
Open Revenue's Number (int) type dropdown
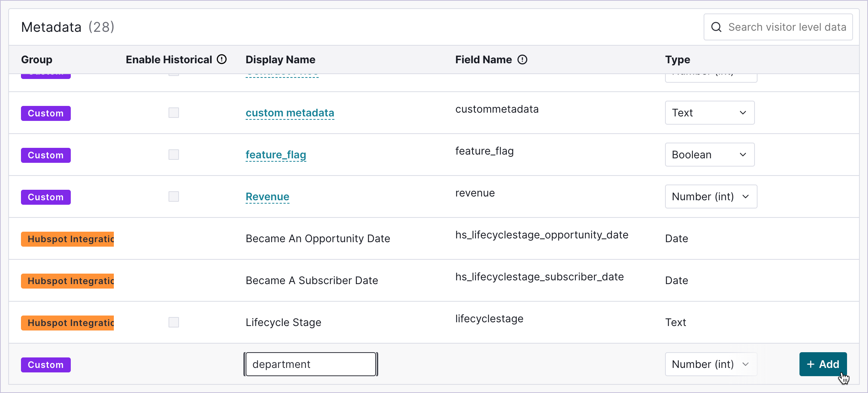710,196
